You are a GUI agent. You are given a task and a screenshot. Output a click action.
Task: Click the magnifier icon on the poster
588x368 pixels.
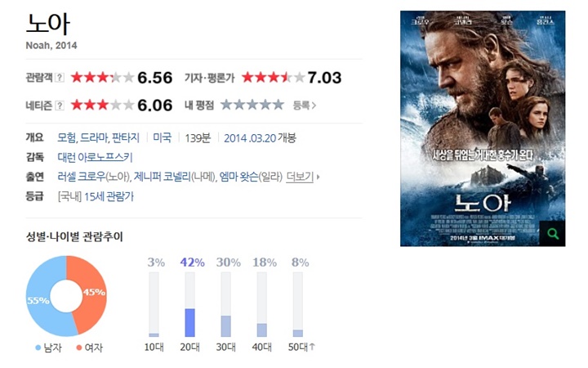point(552,234)
